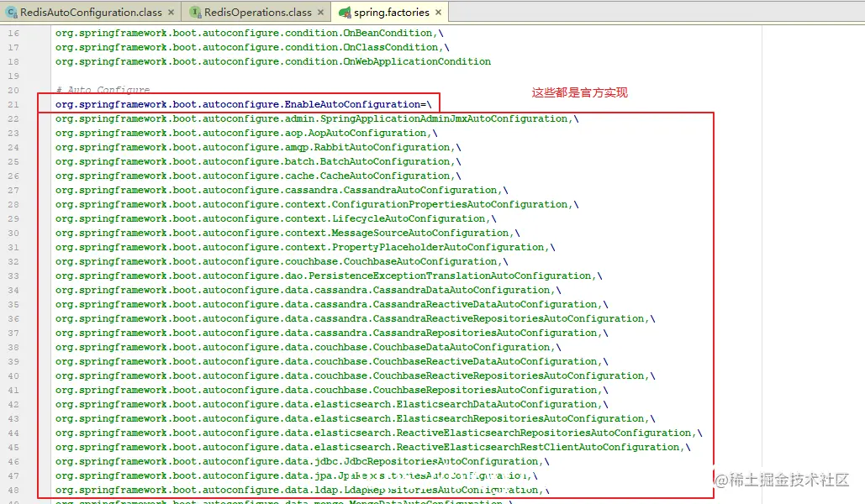Click line number 16 in the gutter

pos(13,33)
